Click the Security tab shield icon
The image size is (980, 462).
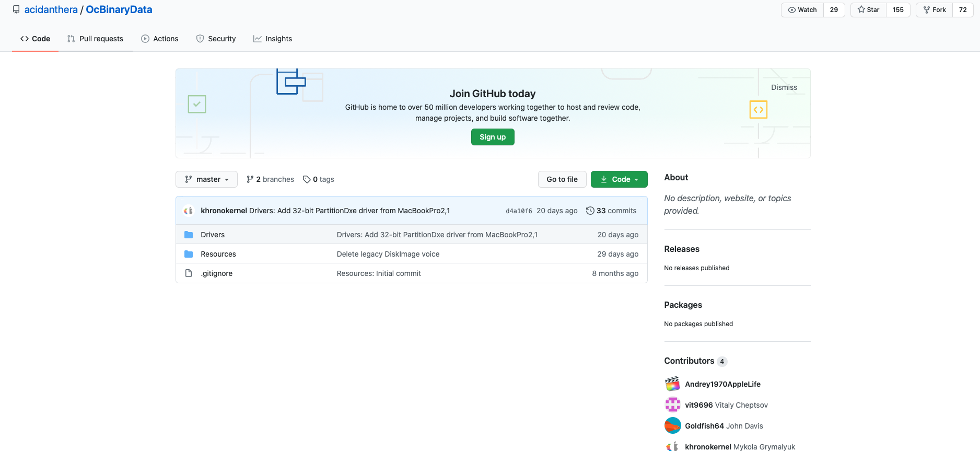point(200,39)
